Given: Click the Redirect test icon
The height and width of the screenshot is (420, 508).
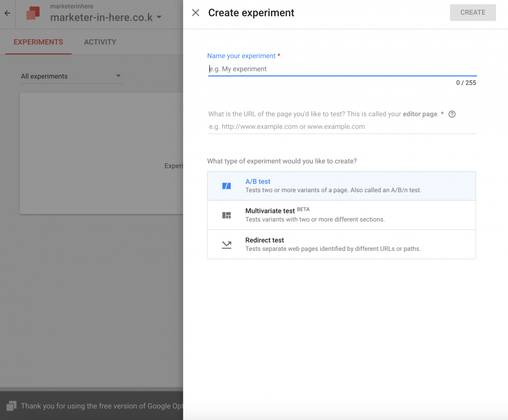Looking at the screenshot, I should point(226,245).
